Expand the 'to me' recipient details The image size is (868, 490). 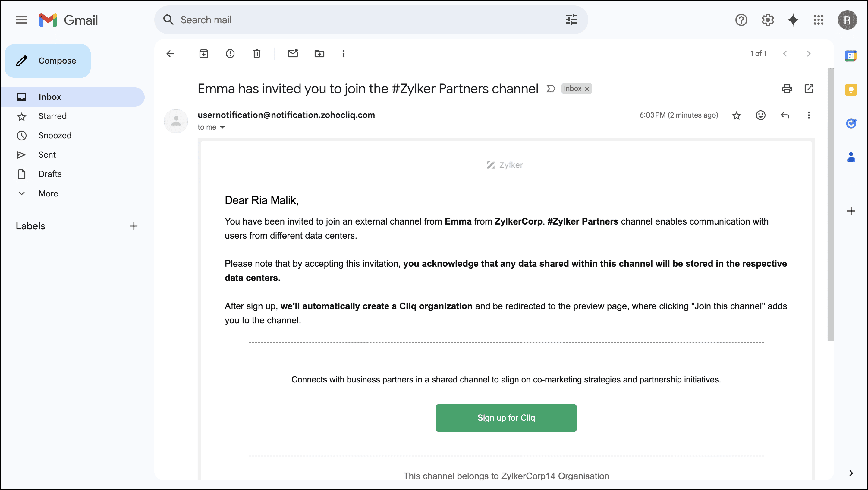point(222,127)
